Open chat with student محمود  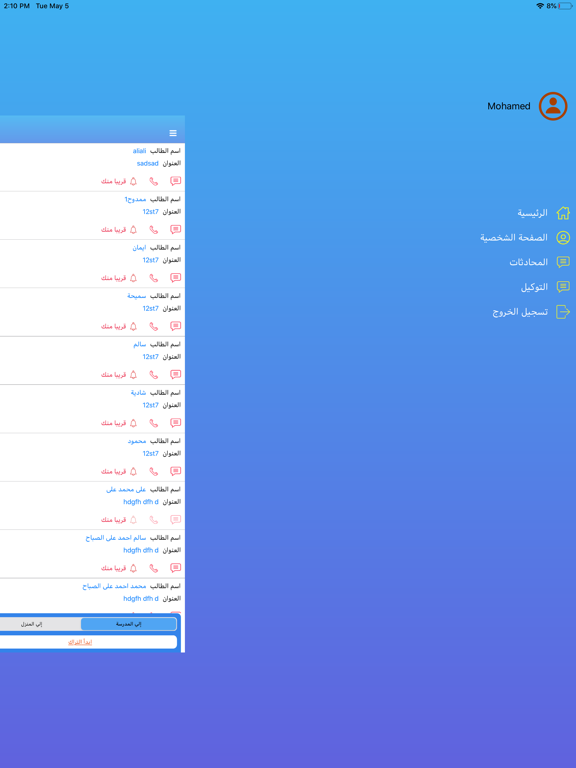[x=175, y=471]
